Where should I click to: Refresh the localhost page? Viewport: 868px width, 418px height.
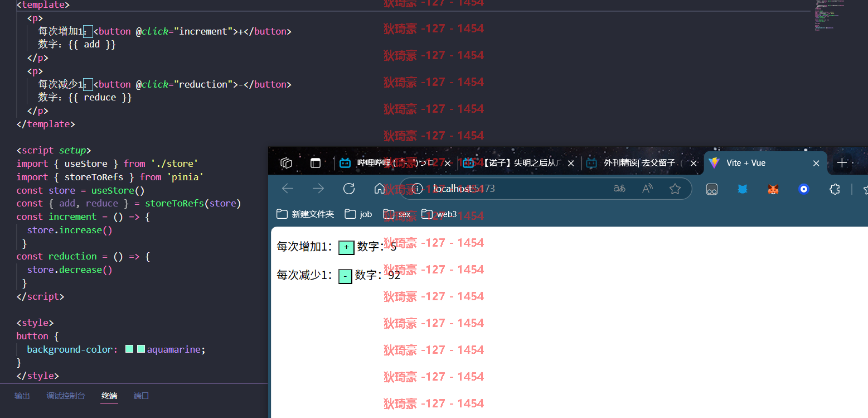click(x=349, y=189)
